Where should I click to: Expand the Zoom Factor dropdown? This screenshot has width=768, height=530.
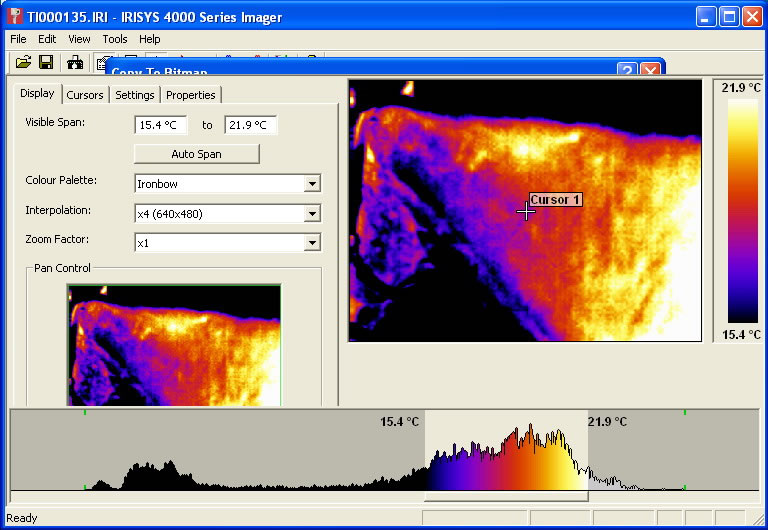[x=312, y=243]
